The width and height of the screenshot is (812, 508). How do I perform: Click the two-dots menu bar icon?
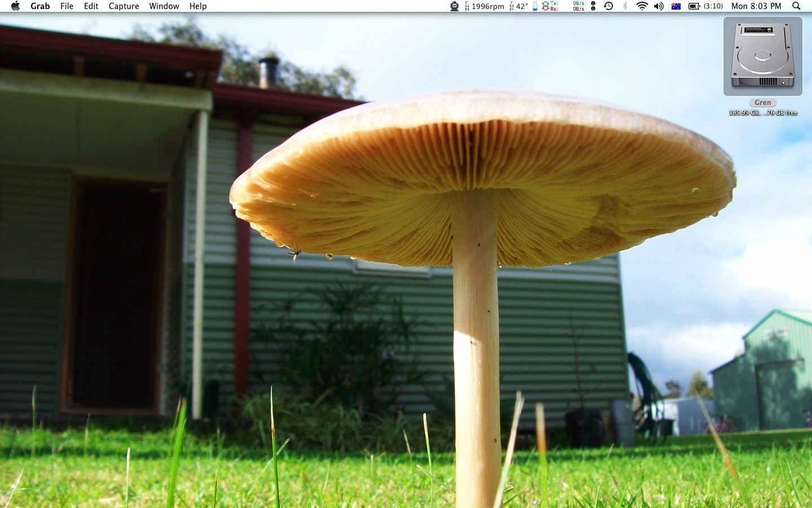click(593, 6)
